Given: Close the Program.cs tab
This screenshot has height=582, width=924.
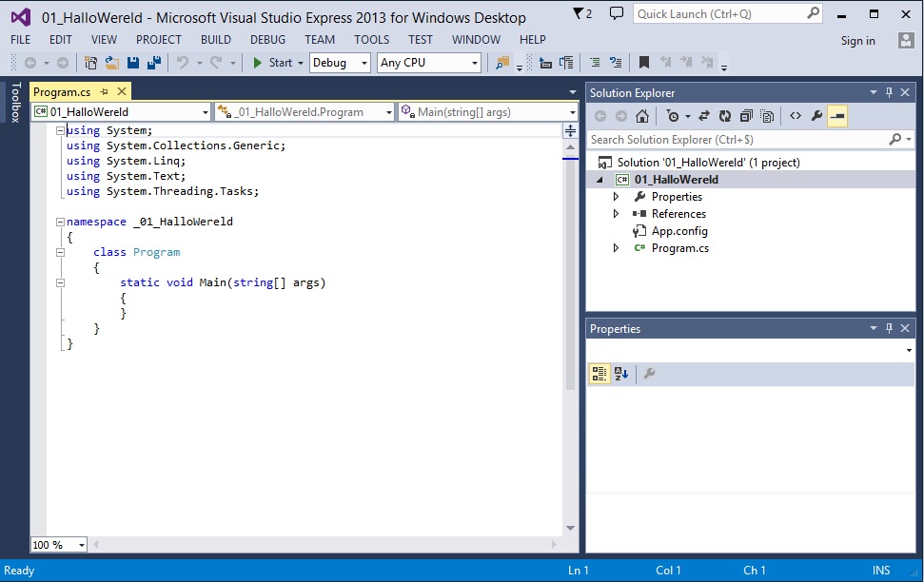Looking at the screenshot, I should point(122,92).
